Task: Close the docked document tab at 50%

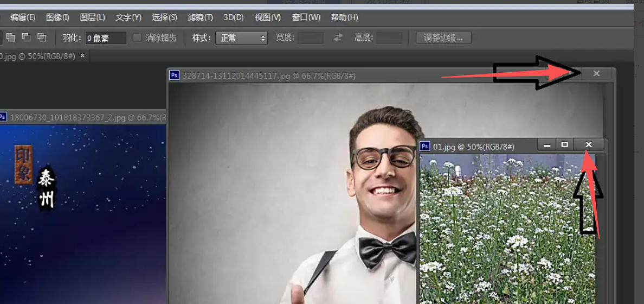Action: tap(82, 55)
